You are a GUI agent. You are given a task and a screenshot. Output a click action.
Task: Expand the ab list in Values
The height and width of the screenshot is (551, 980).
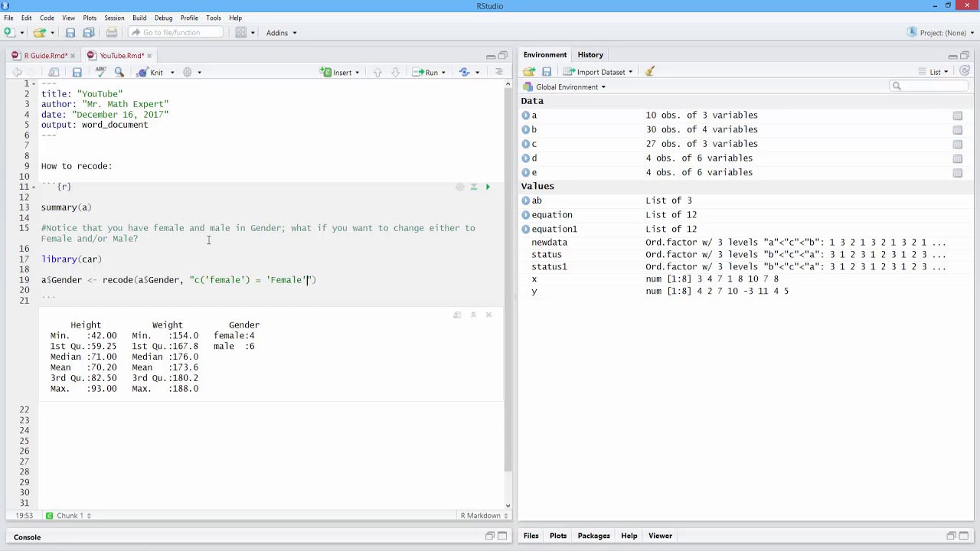click(x=526, y=201)
